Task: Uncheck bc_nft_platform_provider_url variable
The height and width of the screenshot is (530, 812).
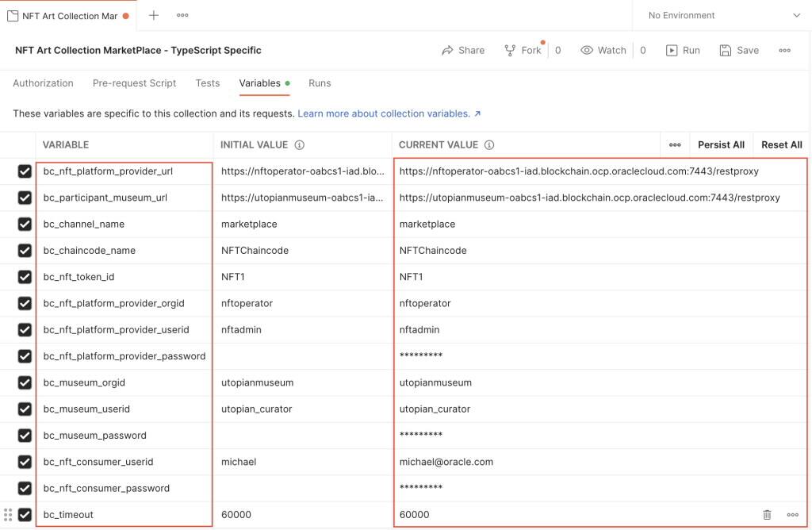Action: [x=25, y=171]
